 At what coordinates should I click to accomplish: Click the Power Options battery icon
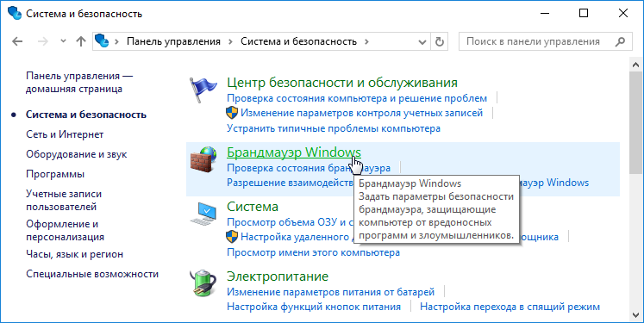[203, 283]
